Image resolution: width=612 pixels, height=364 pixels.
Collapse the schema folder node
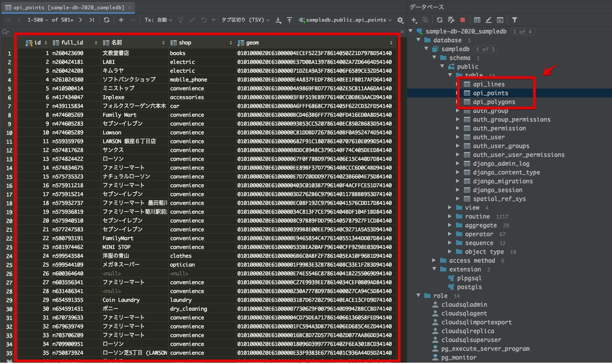(x=435, y=58)
